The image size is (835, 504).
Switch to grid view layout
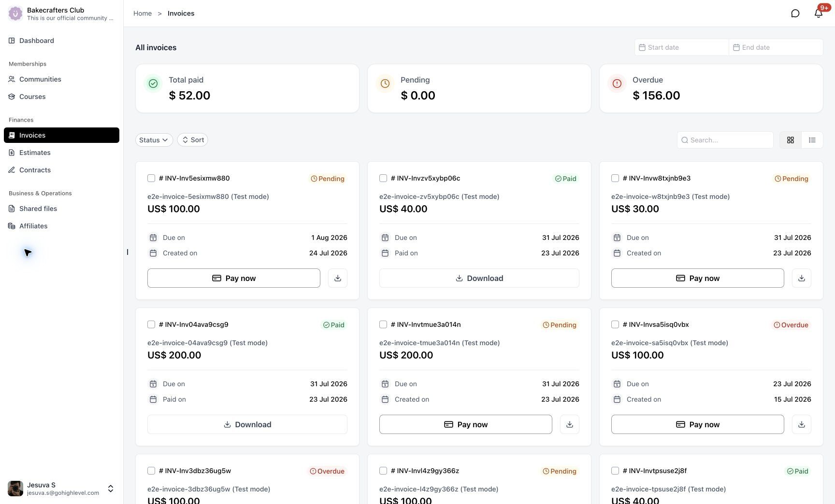click(x=791, y=140)
